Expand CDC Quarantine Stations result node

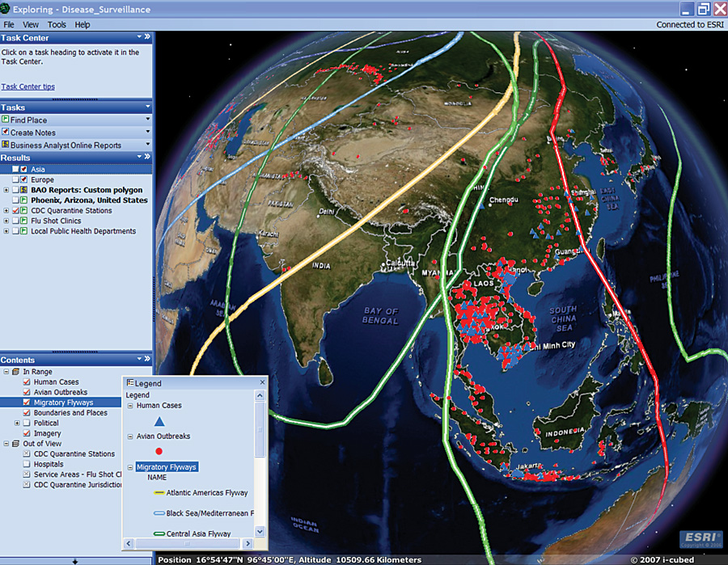pos(6,211)
